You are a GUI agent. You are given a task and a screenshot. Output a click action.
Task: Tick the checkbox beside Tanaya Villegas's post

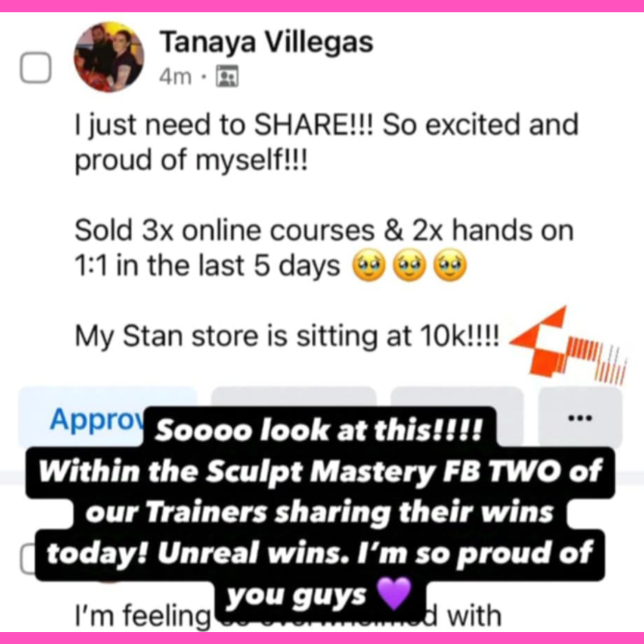[x=36, y=68]
